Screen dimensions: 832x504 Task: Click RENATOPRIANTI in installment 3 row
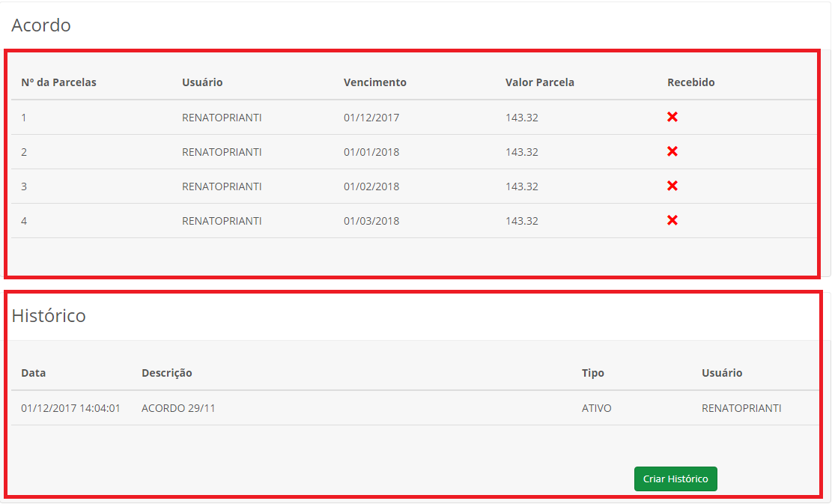coord(222,186)
